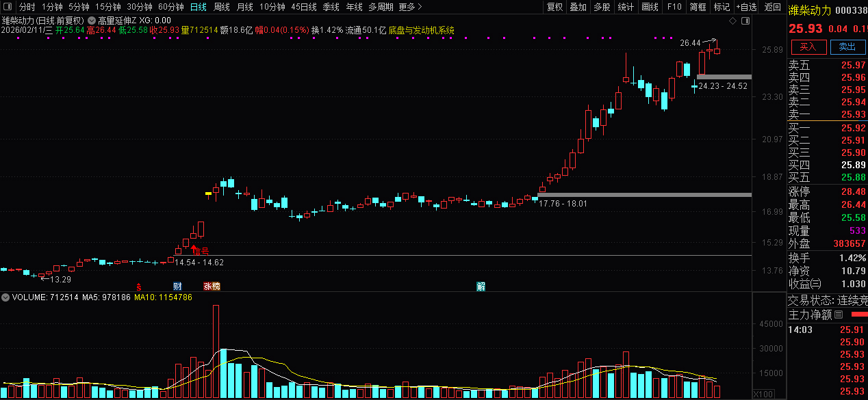Click the 复权 adjustment button
Screen dimensions: 868x400
[x=554, y=7]
